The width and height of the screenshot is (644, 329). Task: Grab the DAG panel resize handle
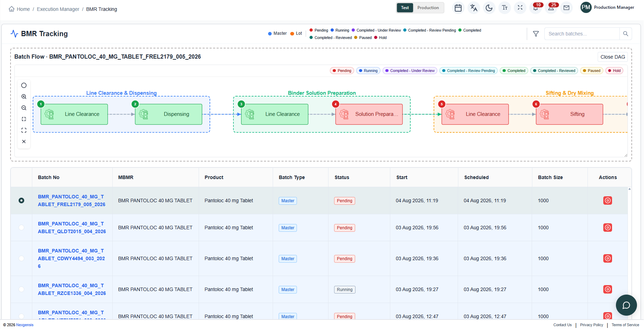click(625, 155)
